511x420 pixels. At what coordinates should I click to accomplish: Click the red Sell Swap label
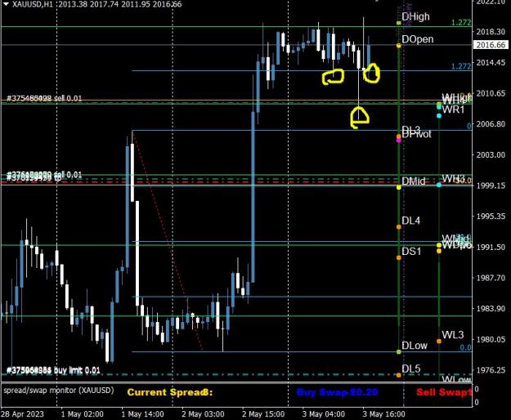(444, 392)
